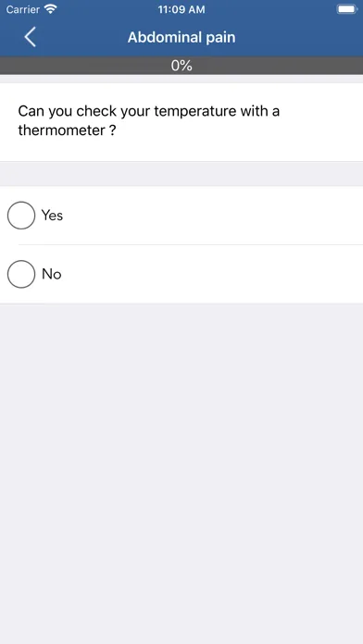Click blank space in the No option row
The height and width of the screenshot is (644, 363).
(214, 274)
